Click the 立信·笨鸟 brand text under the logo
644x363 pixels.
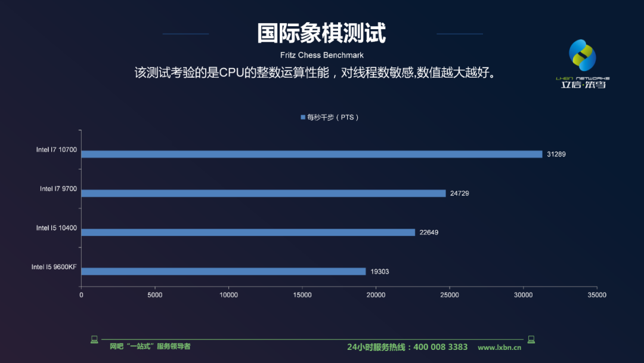583,84
